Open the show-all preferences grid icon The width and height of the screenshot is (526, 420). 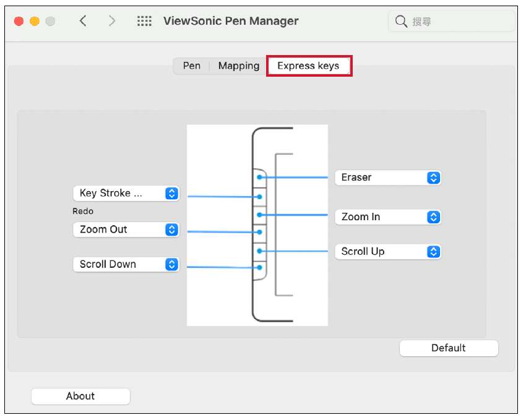click(144, 21)
